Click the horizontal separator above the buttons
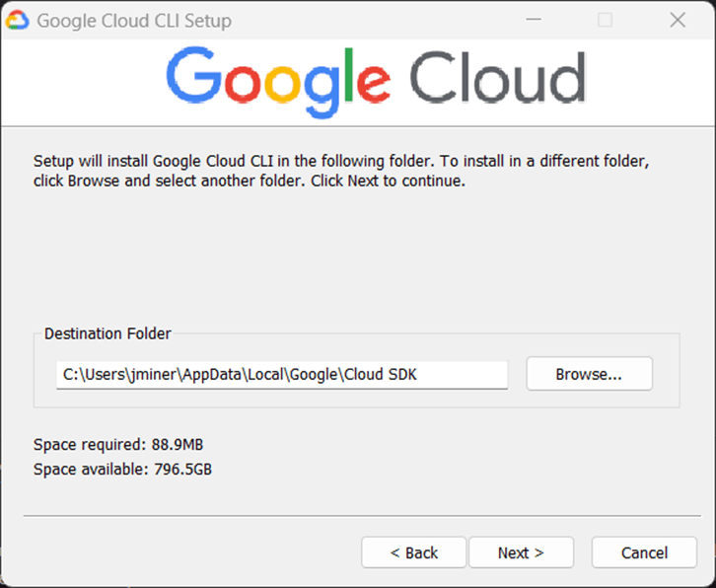This screenshot has height=588, width=716. point(359,516)
